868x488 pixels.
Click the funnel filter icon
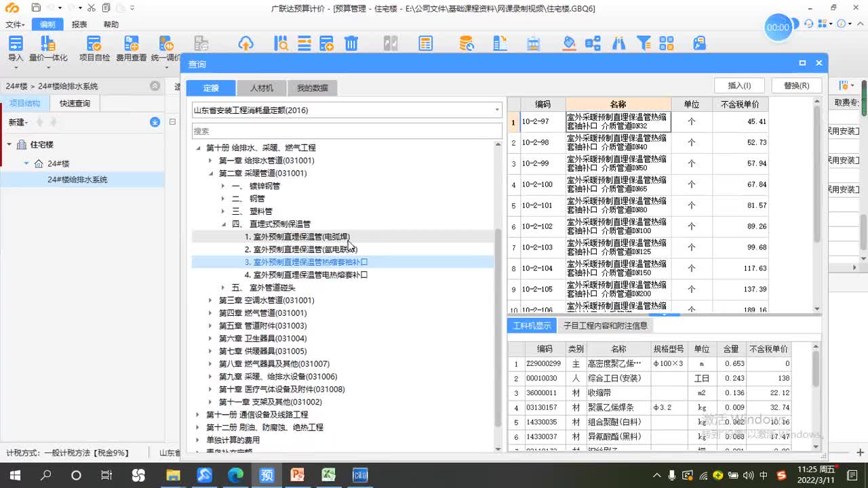pos(644,44)
